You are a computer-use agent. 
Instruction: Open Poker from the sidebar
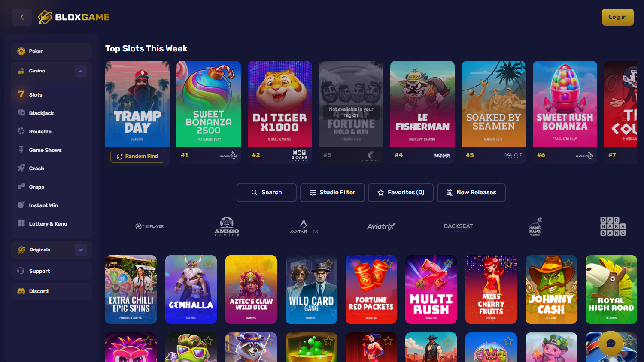(52, 51)
